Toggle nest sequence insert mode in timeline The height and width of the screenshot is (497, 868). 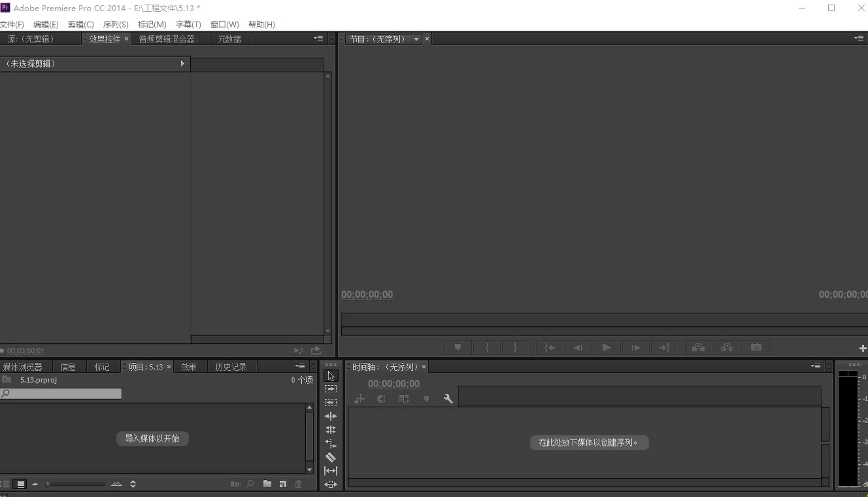click(x=359, y=398)
